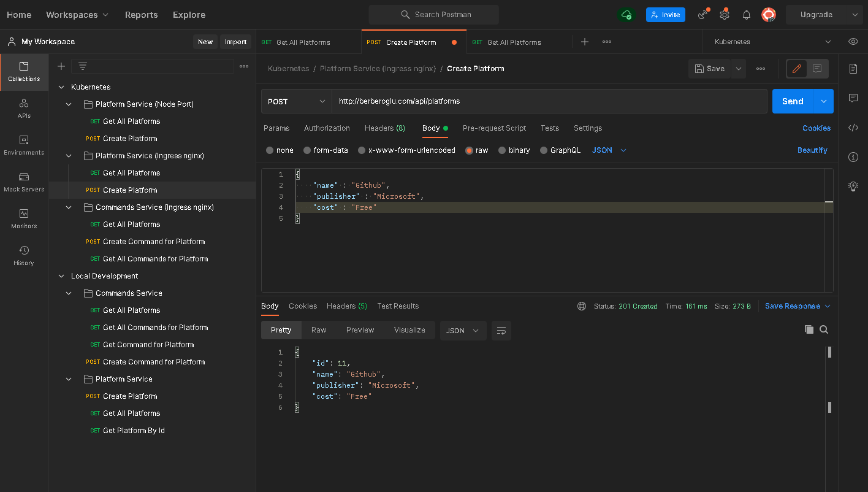Search within the response body
This screenshot has width=868, height=492.
824,329
